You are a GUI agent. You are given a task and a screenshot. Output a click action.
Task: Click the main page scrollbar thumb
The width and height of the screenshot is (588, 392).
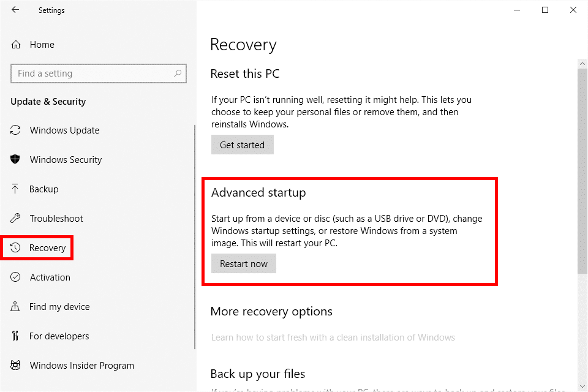pos(582,171)
